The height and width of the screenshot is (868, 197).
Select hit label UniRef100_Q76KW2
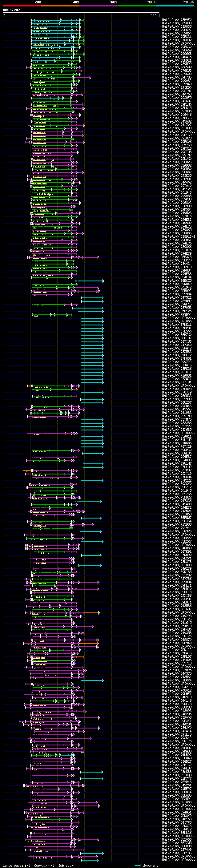[177, 40]
